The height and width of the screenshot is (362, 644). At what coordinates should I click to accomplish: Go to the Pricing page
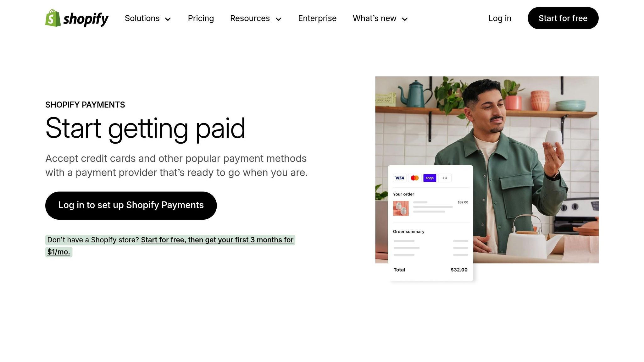pos(201,19)
